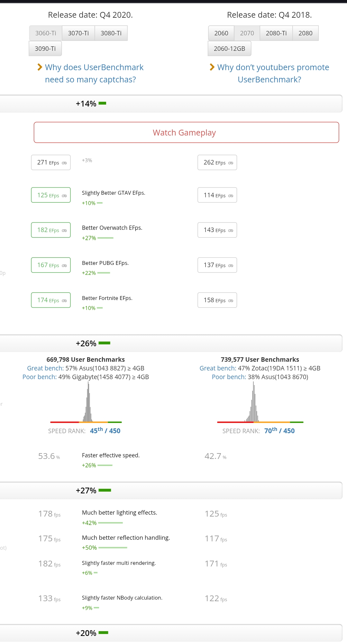Click gamepad icon in 182 EFps box

[x=64, y=231]
